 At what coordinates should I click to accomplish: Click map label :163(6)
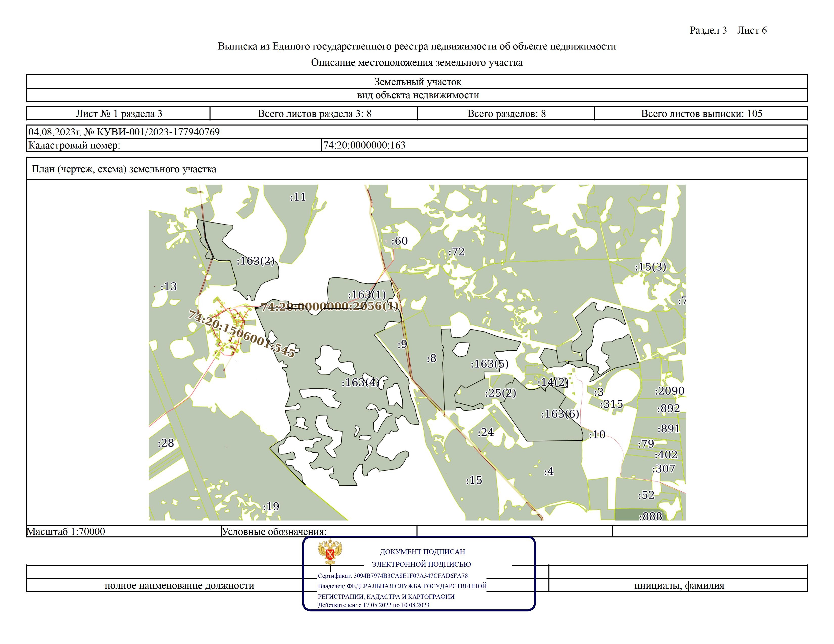click(x=560, y=414)
